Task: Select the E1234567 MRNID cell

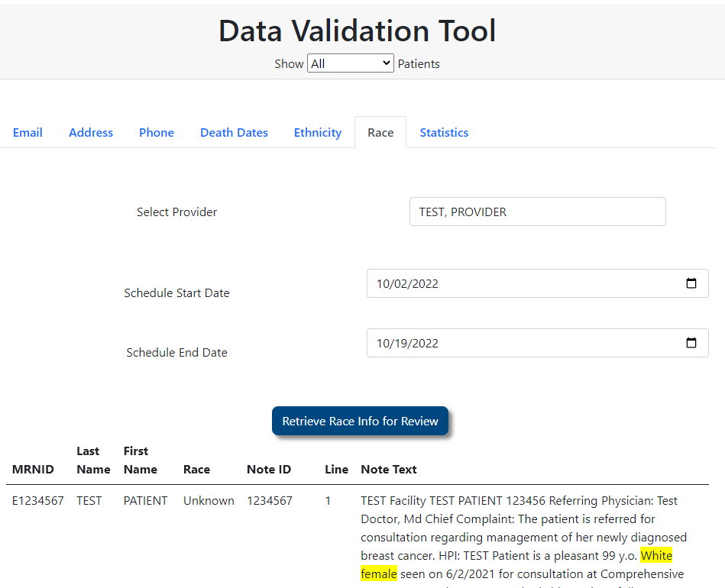Action: [38, 501]
